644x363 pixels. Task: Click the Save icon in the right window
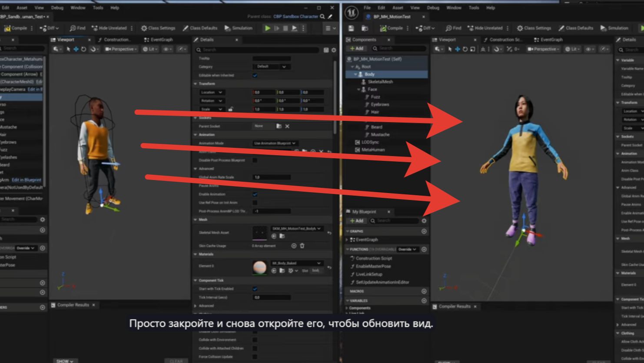tap(351, 28)
